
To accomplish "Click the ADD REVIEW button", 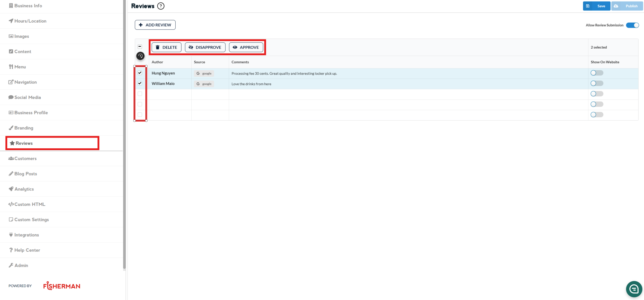I will (x=155, y=25).
